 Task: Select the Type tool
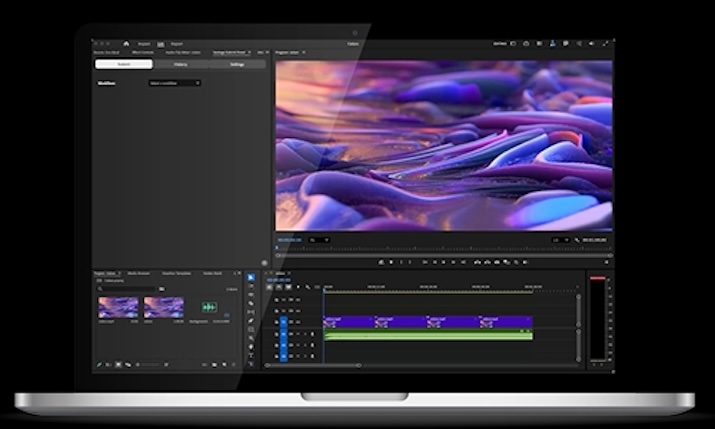coord(251,356)
